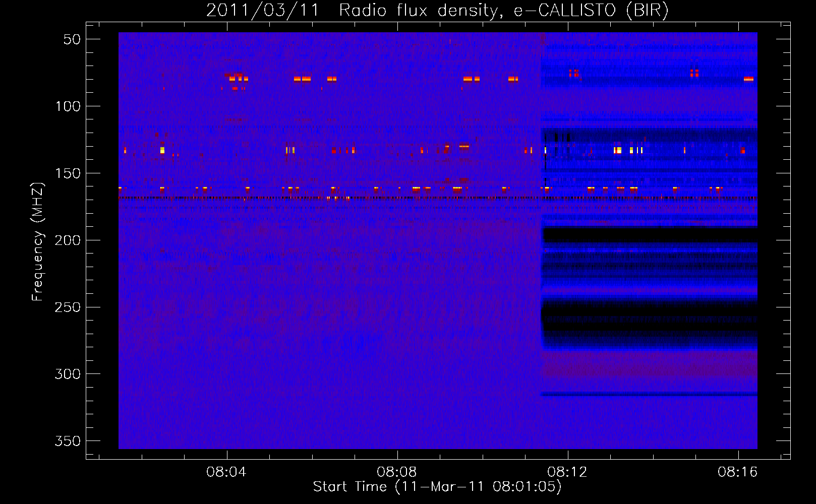Click the 350 frequency tick label
The width and height of the screenshot is (816, 504).
68,441
